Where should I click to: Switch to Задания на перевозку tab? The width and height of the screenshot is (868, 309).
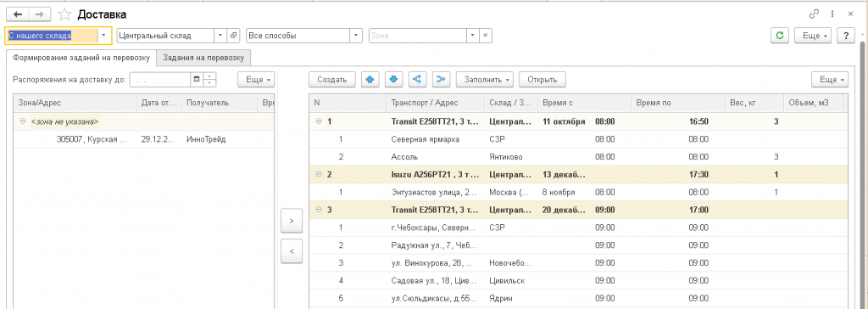[203, 57]
